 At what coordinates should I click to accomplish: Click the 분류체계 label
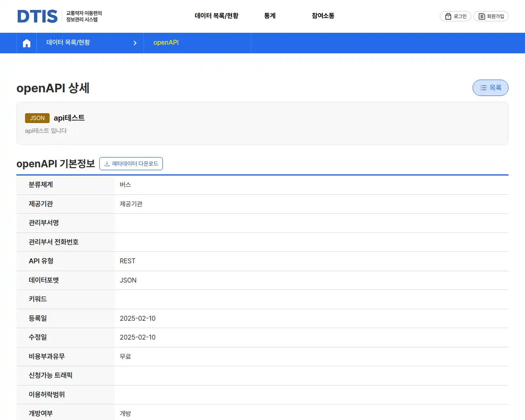pos(41,185)
